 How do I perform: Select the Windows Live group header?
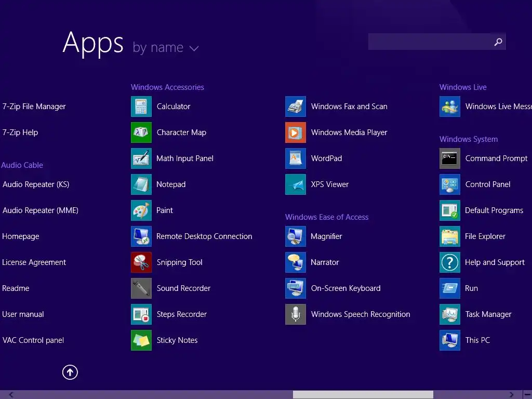click(463, 87)
